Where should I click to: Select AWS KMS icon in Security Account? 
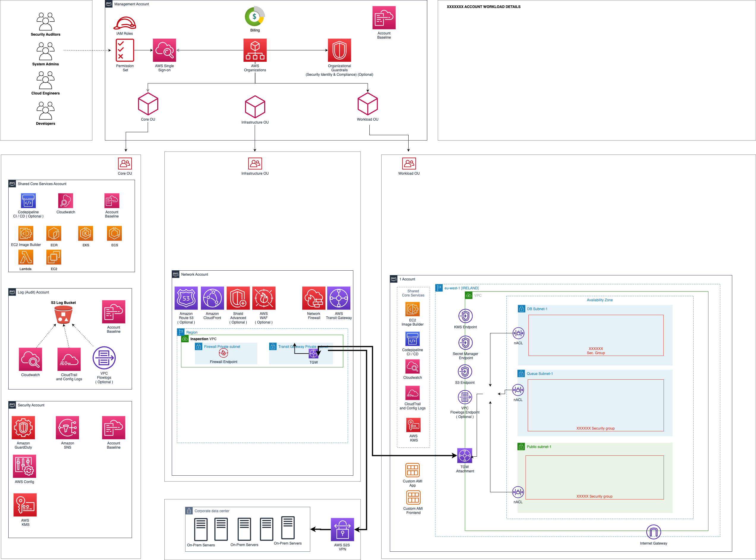[x=25, y=505]
